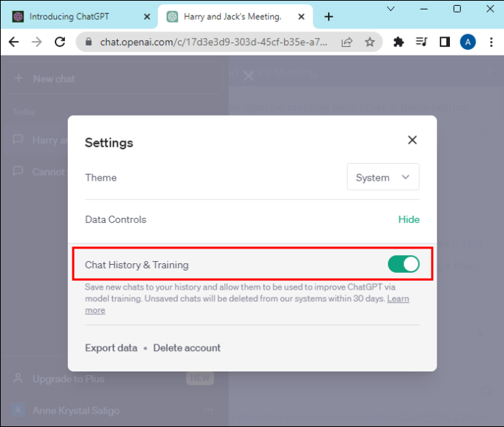The height and width of the screenshot is (427, 504).
Task: Bookmark this page with the star
Action: 370,42
